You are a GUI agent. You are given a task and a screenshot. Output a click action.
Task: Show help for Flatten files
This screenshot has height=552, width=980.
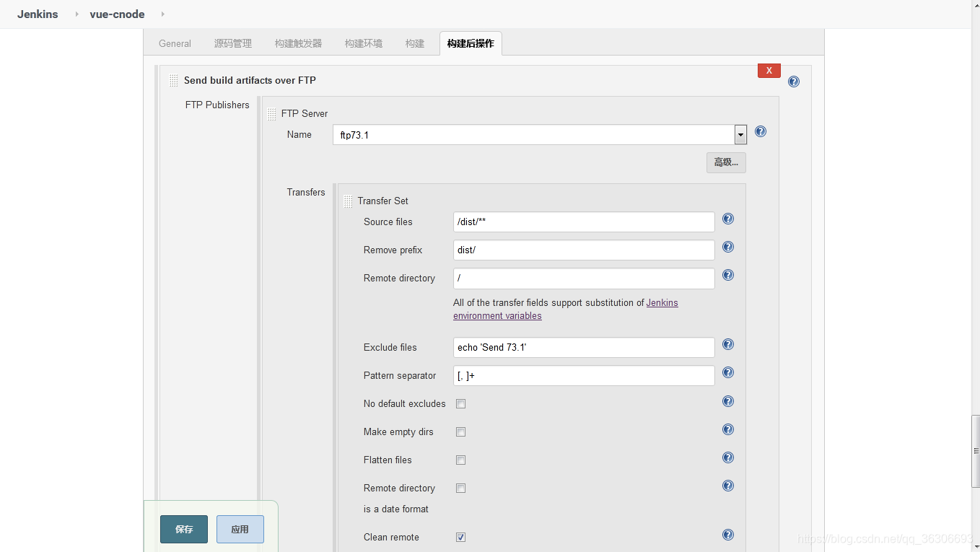[728, 457]
